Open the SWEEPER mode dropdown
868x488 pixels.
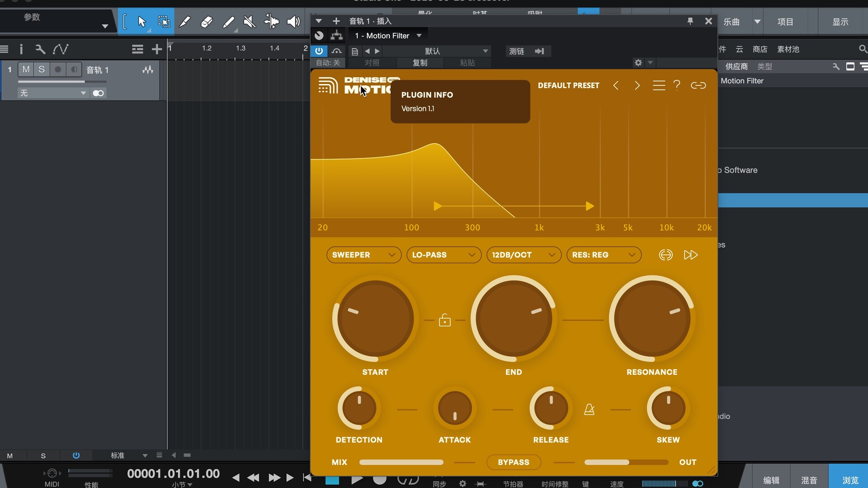coord(363,255)
